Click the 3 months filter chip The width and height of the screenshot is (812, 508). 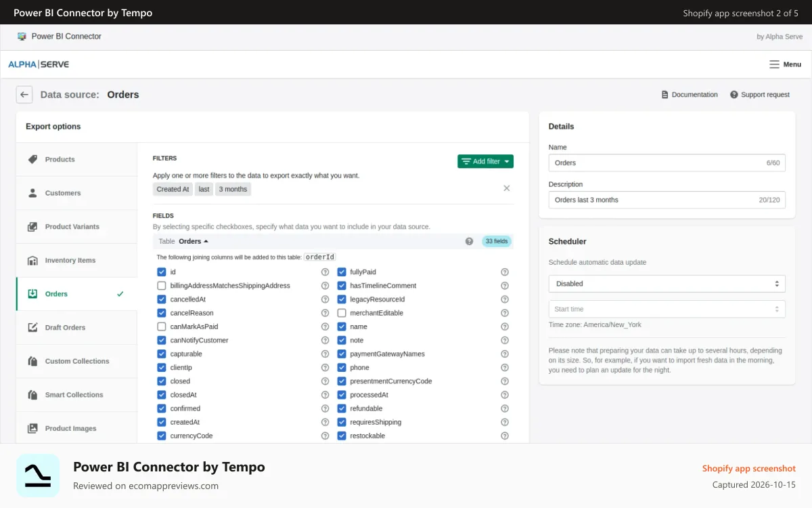(233, 189)
